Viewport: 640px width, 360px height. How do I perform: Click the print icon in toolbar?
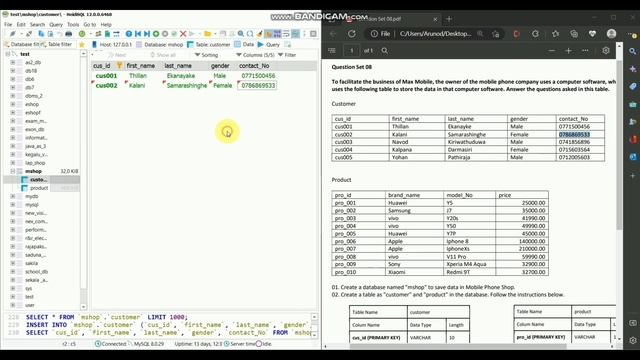click(69, 34)
